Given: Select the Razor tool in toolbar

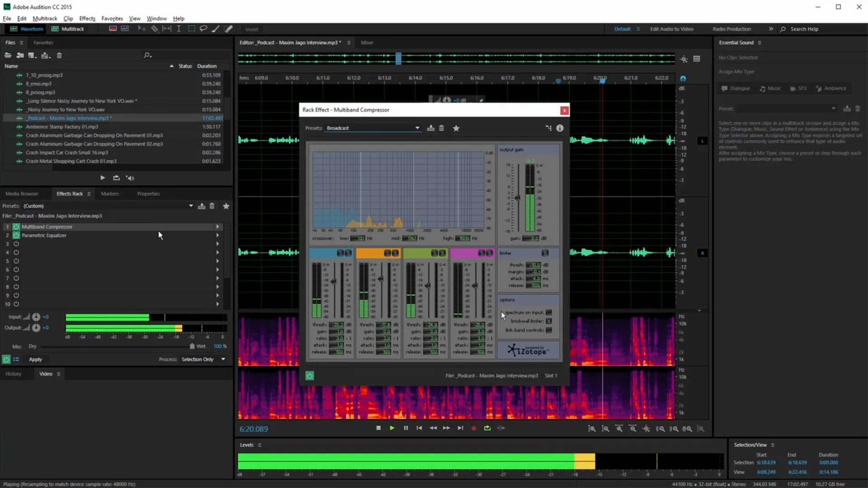Looking at the screenshot, I should tap(155, 29).
